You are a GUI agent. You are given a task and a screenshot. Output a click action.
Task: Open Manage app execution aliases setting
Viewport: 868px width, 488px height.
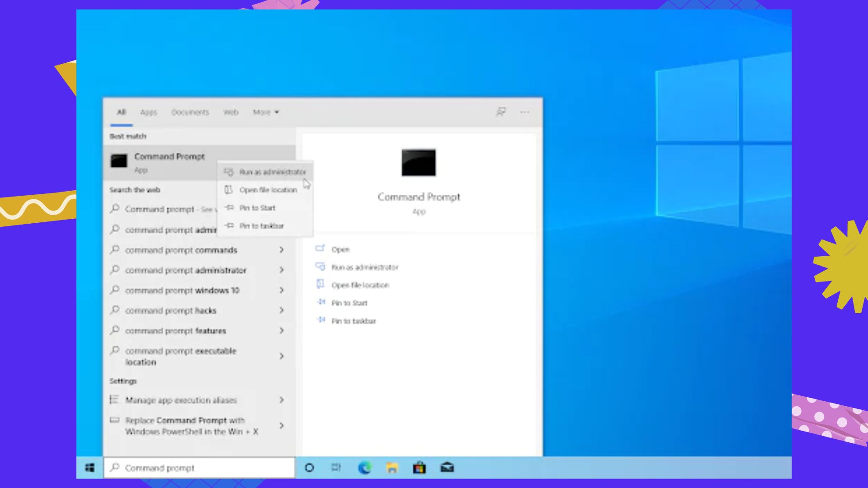coord(199,400)
